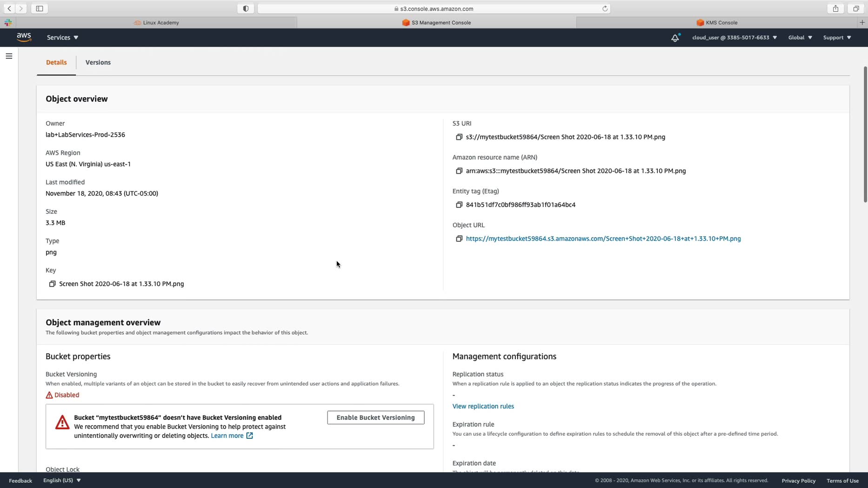Click the page vertical scrollbar
Viewport: 868px width, 488px height.
[865, 135]
